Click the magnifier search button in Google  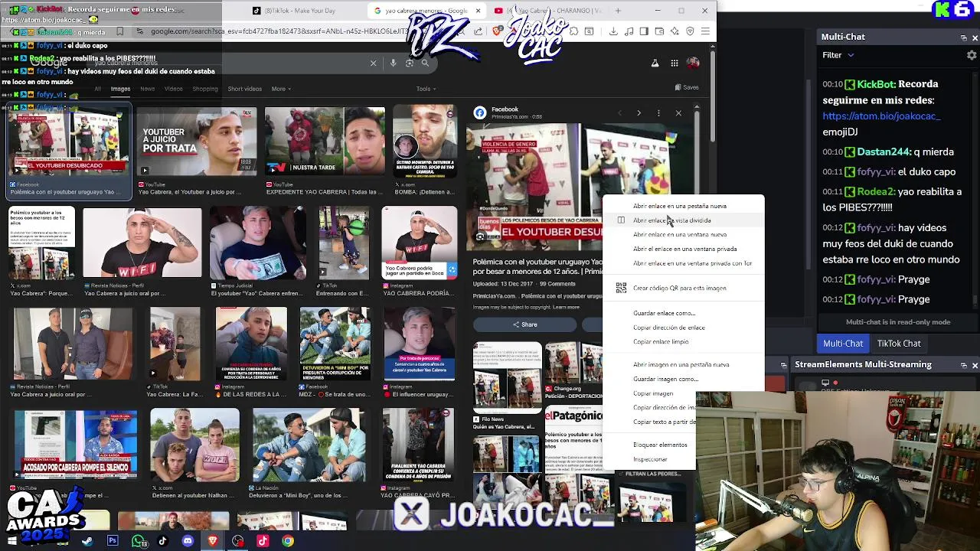426,63
